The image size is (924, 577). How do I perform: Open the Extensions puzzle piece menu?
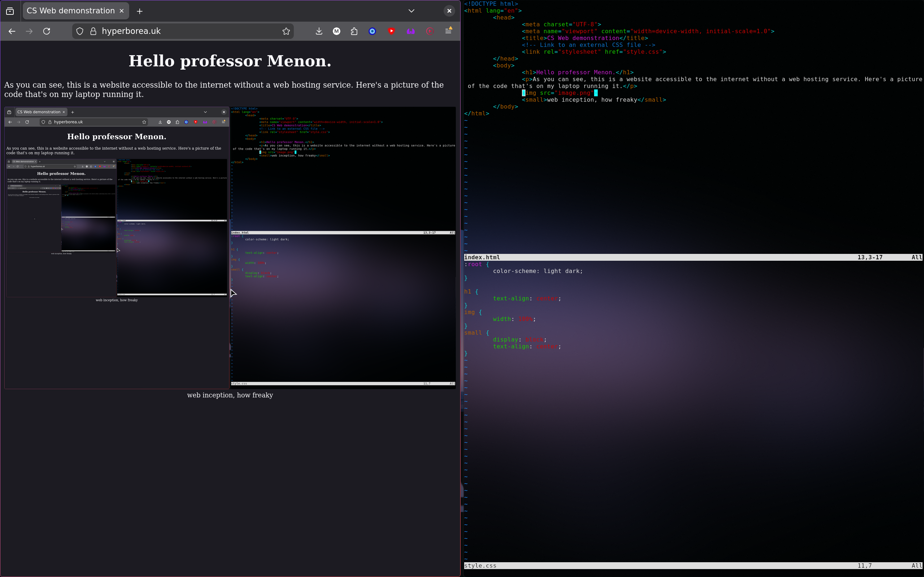point(354,31)
